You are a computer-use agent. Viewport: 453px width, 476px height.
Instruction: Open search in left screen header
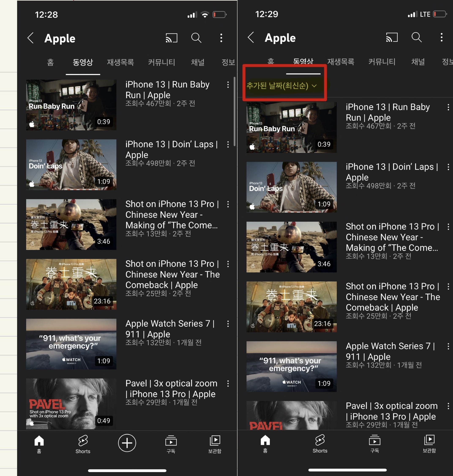[196, 38]
